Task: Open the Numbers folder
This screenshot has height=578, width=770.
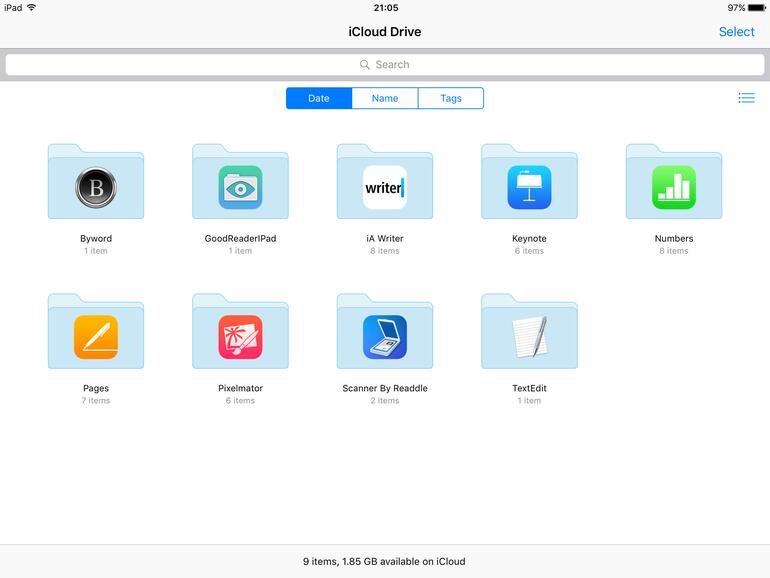Action: coord(674,182)
